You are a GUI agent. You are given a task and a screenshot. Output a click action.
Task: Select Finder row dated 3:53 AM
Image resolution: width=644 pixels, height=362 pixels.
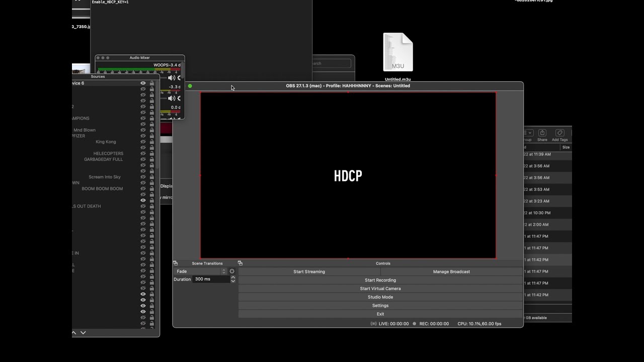pos(548,190)
